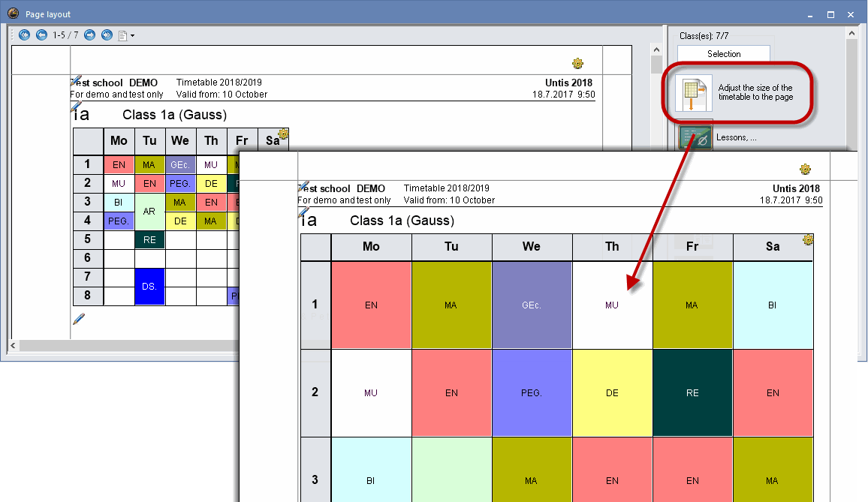Select the GEc. cell in the enlarged timetable
The height and width of the screenshot is (502, 868).
pyautogui.click(x=532, y=305)
